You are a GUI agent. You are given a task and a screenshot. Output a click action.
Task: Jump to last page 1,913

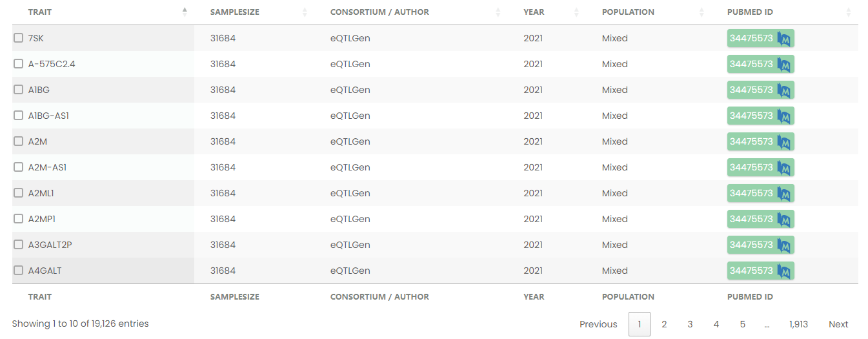pos(798,324)
